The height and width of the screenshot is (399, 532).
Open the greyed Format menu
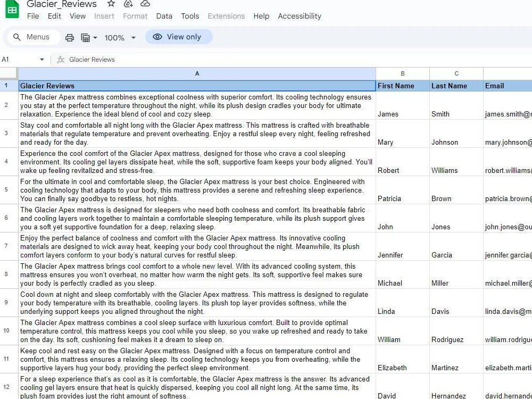coord(135,16)
